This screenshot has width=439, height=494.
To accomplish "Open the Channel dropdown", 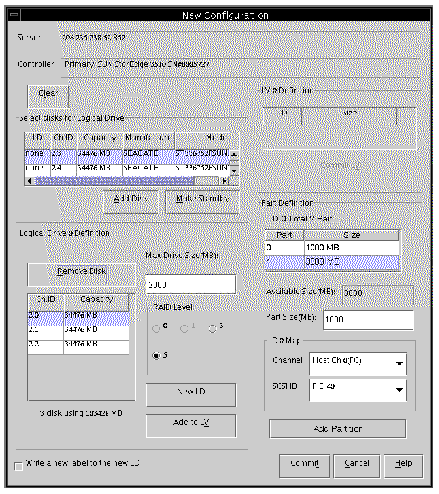I will tap(358, 363).
